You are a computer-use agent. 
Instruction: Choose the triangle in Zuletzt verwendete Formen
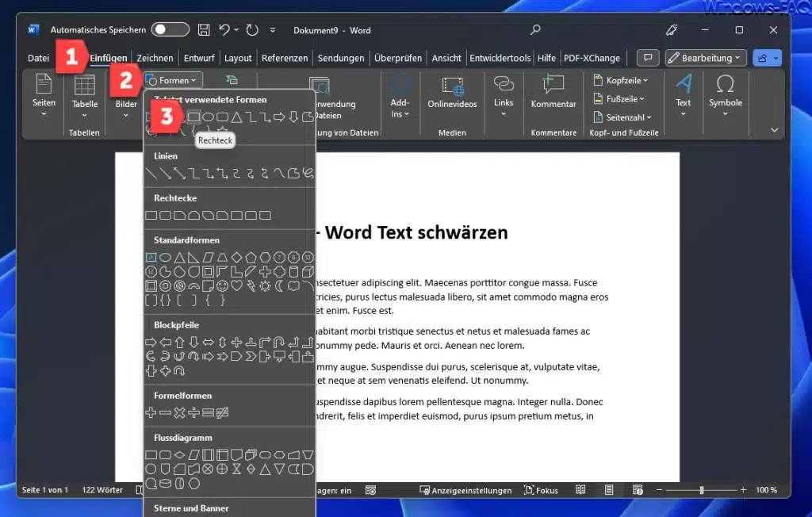236,117
